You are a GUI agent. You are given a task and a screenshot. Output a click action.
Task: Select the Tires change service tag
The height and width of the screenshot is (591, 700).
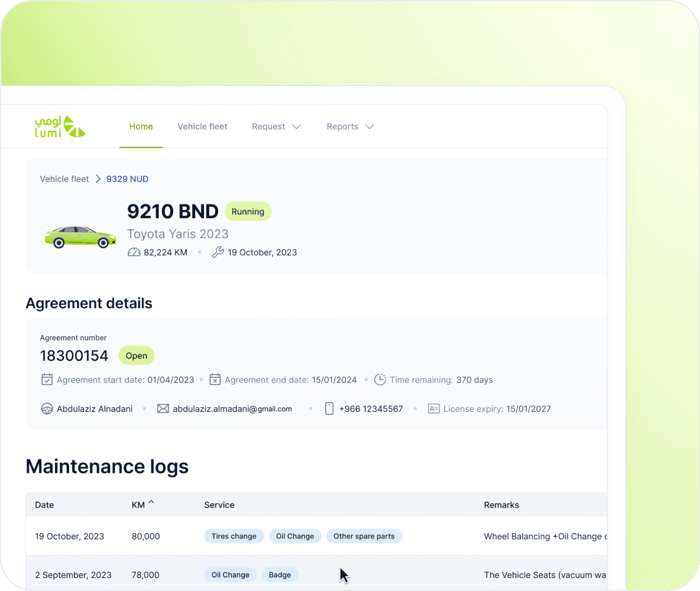234,536
